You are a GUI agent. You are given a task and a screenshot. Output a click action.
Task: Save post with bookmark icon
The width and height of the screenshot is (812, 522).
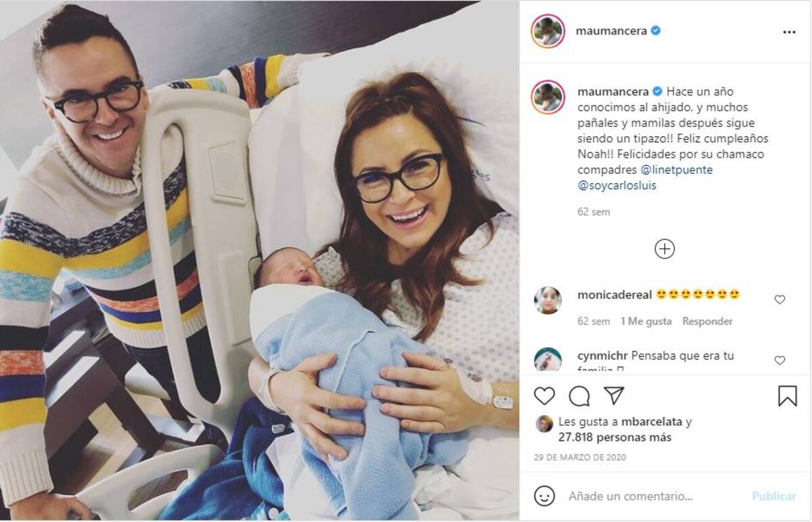(x=787, y=396)
